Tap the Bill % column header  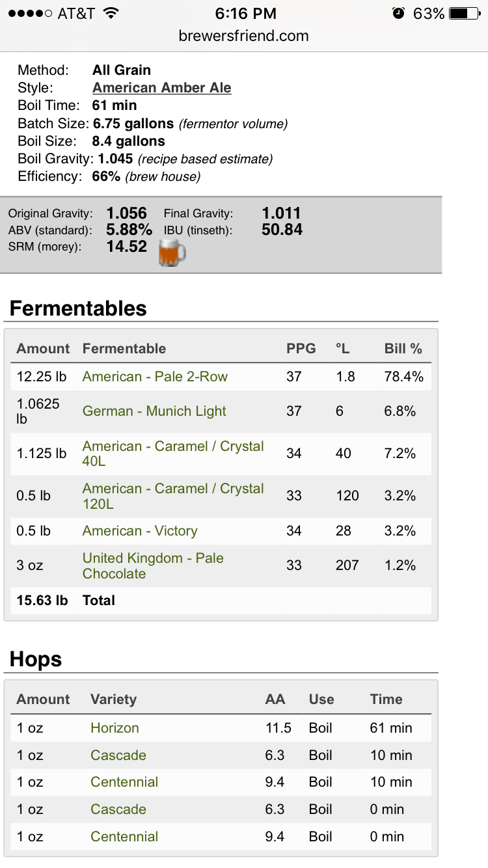coord(403,349)
